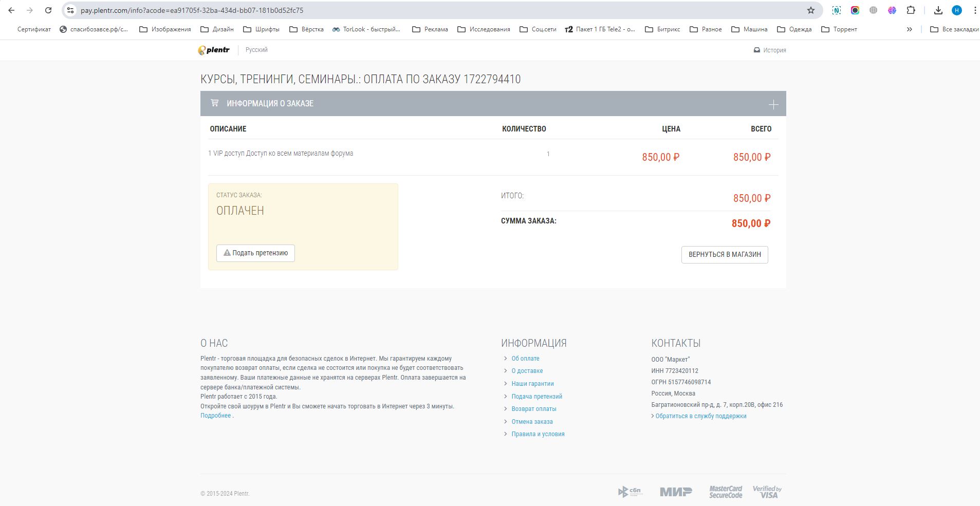Click the СУММА ЗАКАЗА 850,00 ₽ amount
Image resolution: width=980 pixels, height=506 pixels.
[x=751, y=223]
